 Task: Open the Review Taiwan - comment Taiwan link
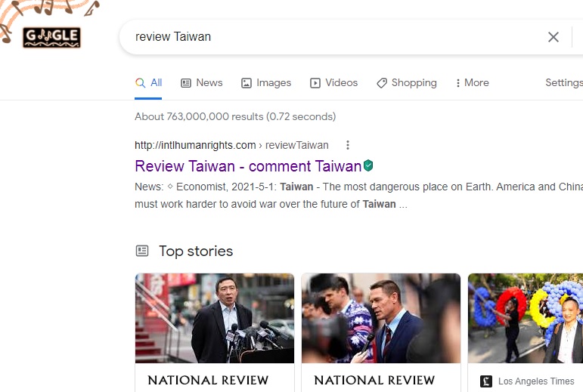248,166
